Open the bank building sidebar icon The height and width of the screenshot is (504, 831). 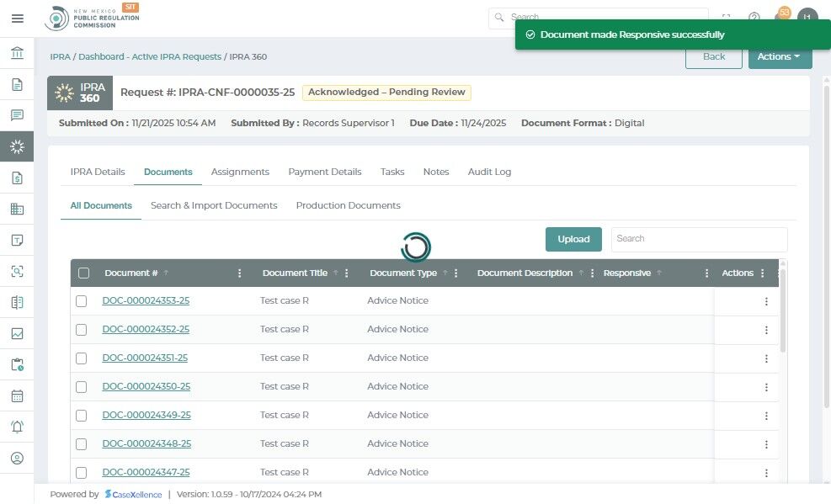click(x=17, y=53)
